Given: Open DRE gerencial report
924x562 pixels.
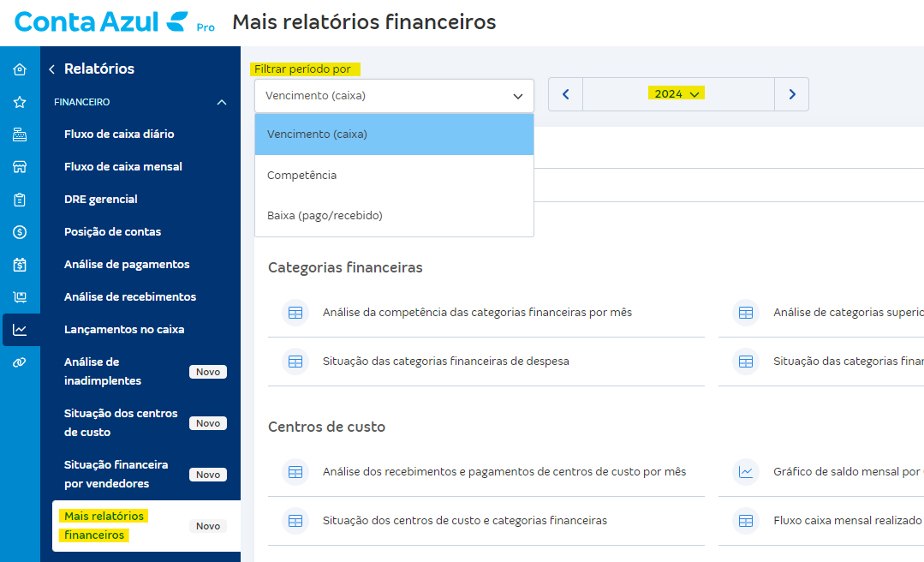Looking at the screenshot, I should 101,200.
